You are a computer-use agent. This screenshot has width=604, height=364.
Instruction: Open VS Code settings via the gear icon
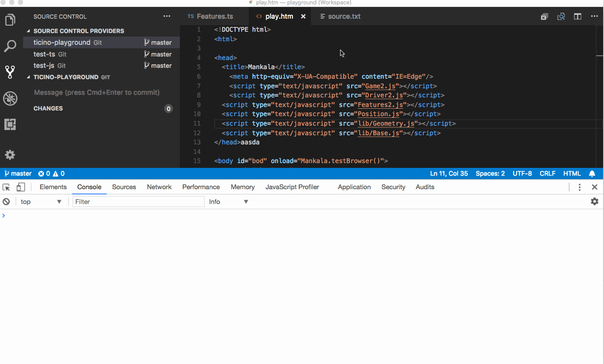coord(10,155)
